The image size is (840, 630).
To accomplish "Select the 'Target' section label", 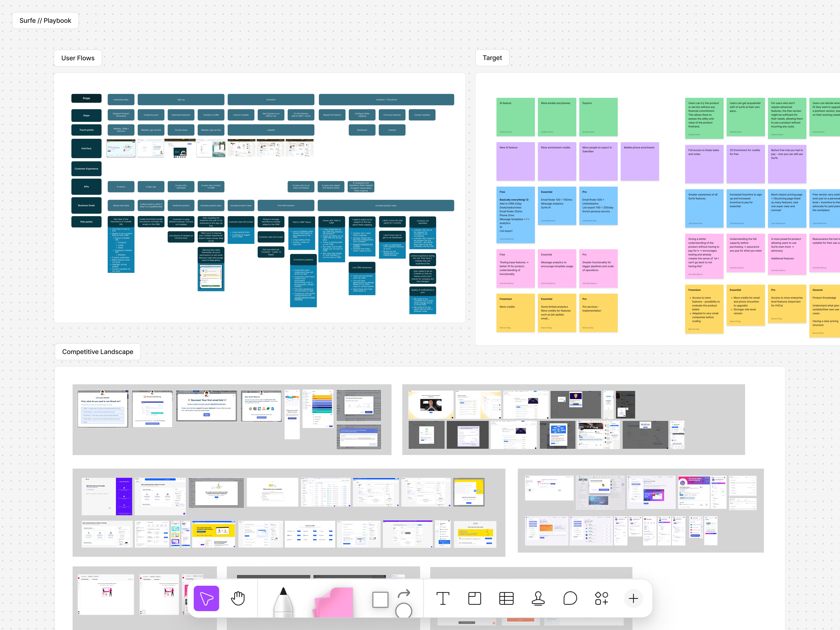I will (x=492, y=58).
